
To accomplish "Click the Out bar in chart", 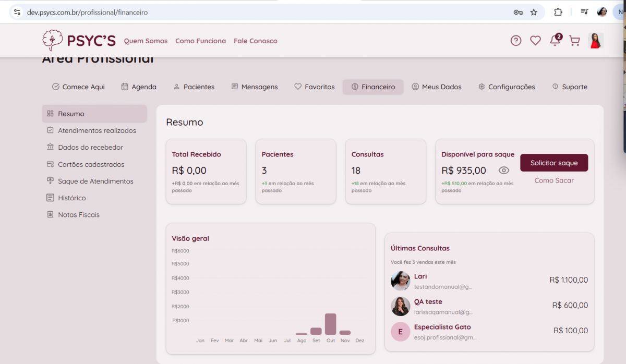I will (x=330, y=324).
